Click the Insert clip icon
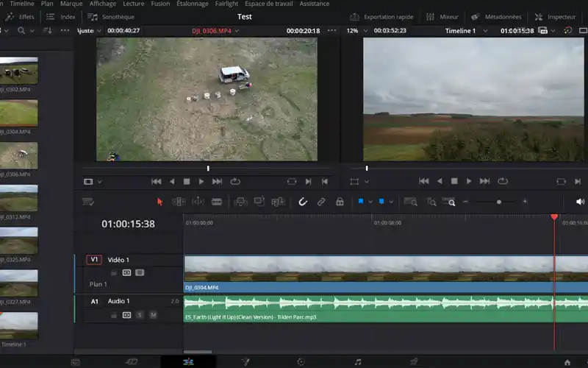The image size is (588, 368). pyautogui.click(x=240, y=202)
